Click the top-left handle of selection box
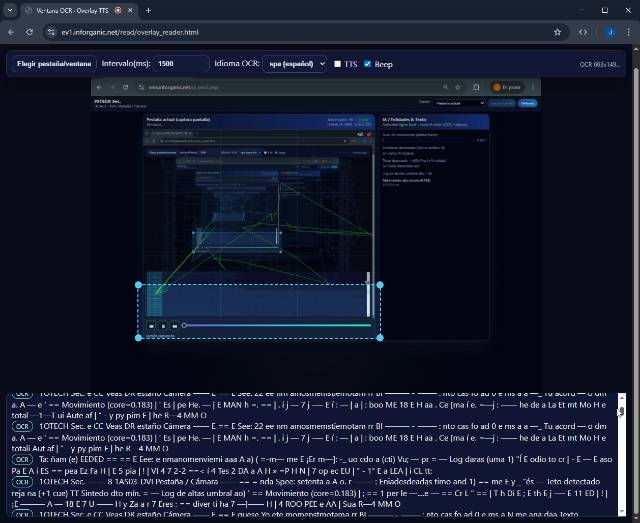The width and height of the screenshot is (640, 523). [138, 285]
